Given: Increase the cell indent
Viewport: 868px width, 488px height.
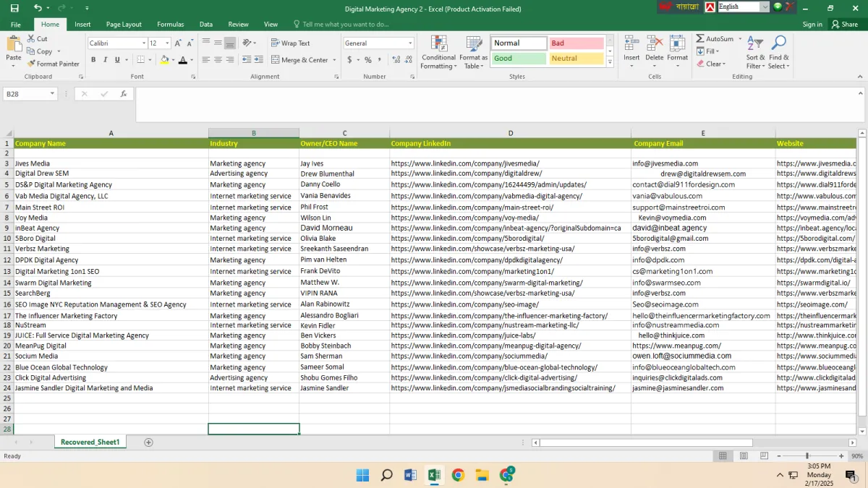Looking at the screenshot, I should point(258,60).
